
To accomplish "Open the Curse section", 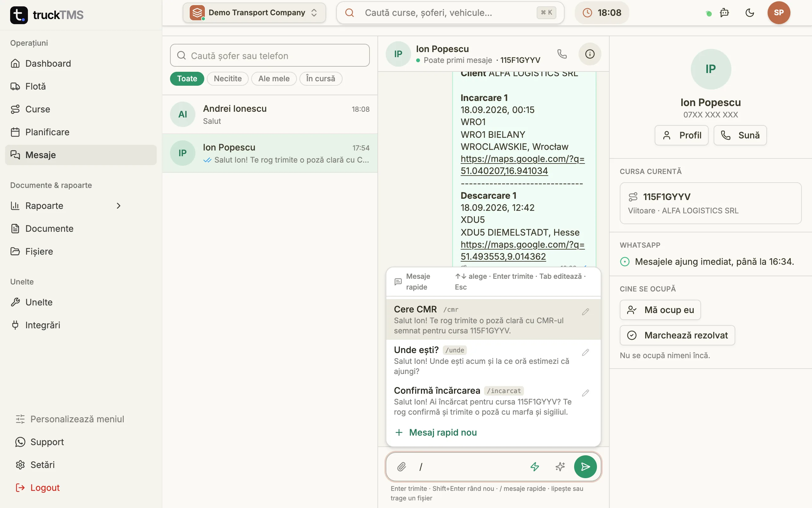I will click(81, 109).
